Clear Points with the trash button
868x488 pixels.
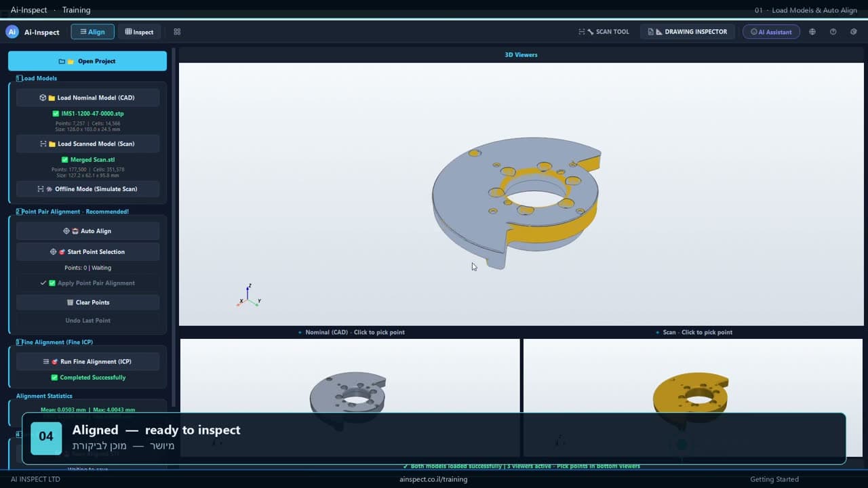(x=87, y=302)
